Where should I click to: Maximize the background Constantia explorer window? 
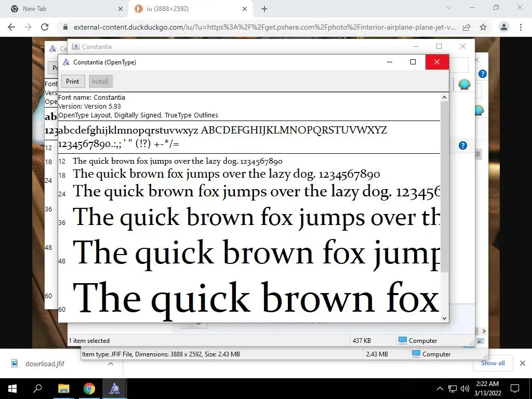point(439,46)
